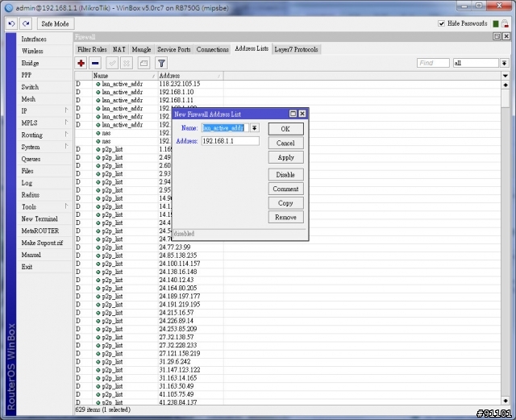Image resolution: width=516 pixels, height=420 pixels.
Task: Toggle Safe Mode
Action: (x=56, y=23)
